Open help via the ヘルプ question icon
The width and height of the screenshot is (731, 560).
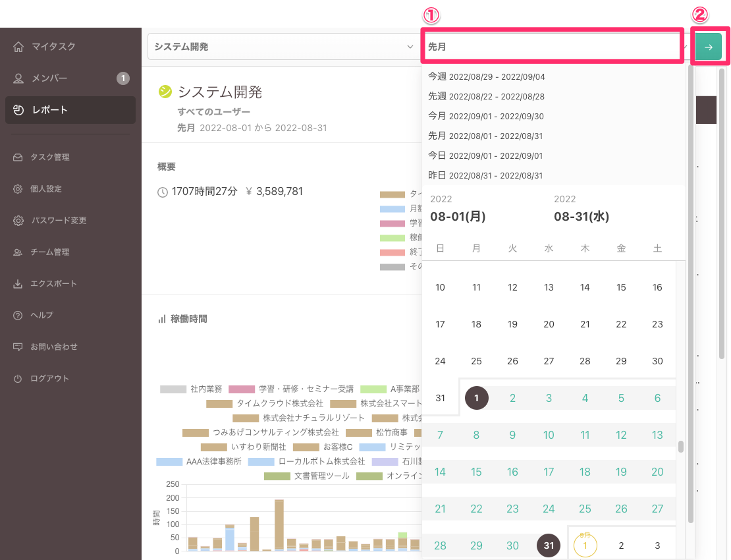pyautogui.click(x=18, y=315)
